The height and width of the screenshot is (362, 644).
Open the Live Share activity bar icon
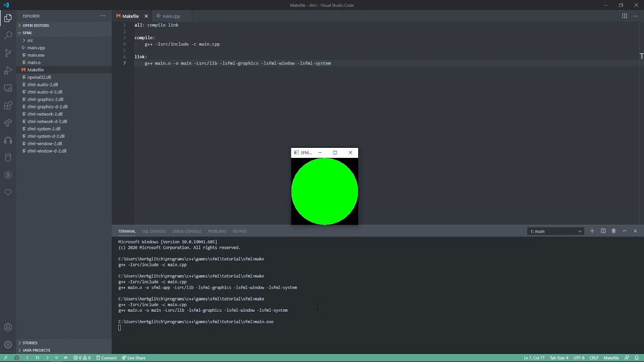click(8, 123)
